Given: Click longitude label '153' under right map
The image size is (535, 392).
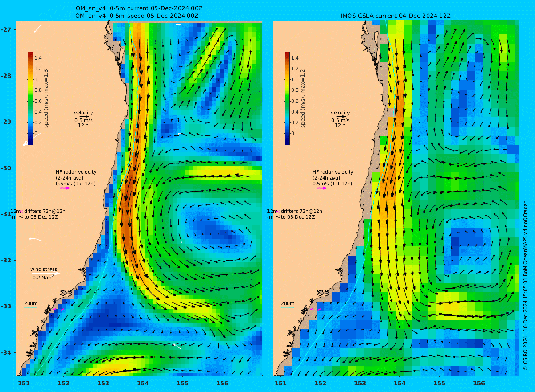Looking at the screenshot, I should [360, 383].
